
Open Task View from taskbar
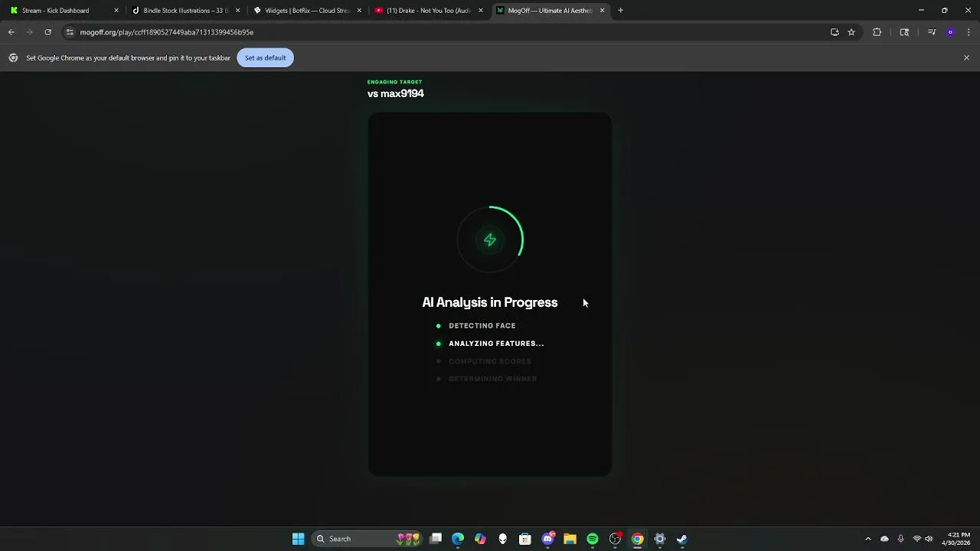pos(436,539)
